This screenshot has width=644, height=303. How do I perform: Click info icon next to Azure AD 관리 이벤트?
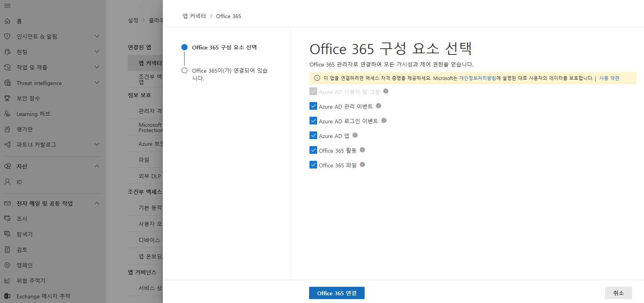[x=379, y=106]
